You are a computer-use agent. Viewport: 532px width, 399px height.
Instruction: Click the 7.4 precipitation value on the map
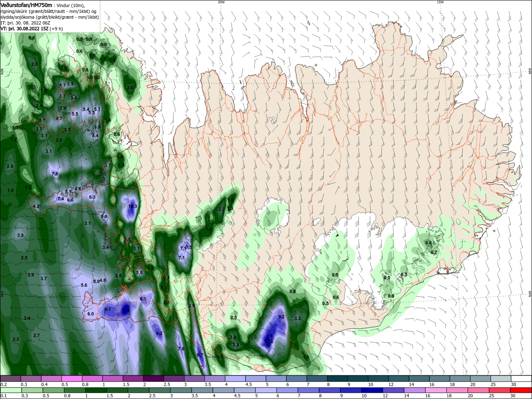(61, 199)
